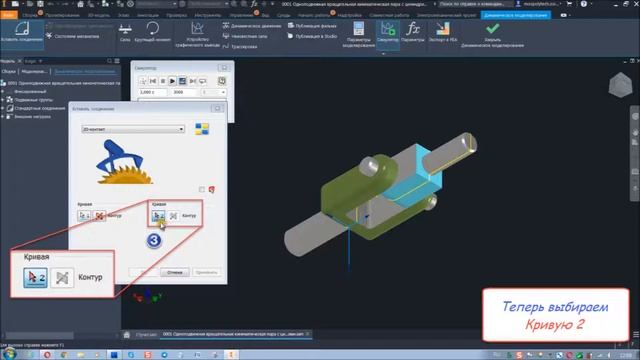Click the home icon in the top quick-access toolbar
Viewport: 640px width, 360px height.
click(80, 4)
